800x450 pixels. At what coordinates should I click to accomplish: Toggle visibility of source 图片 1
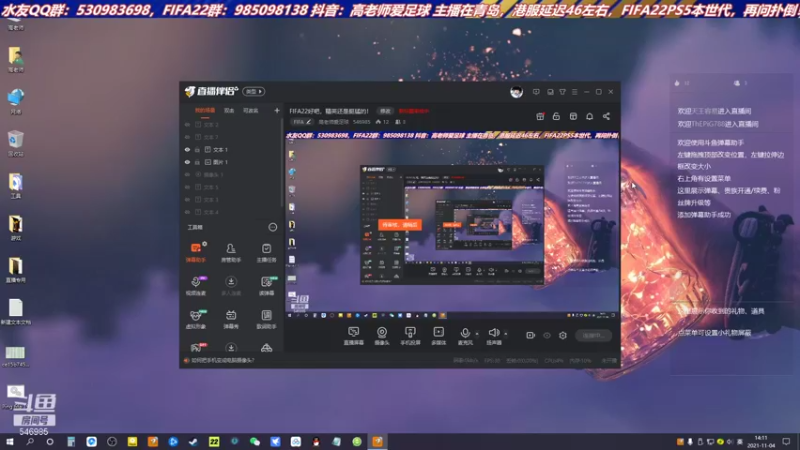pyautogui.click(x=187, y=162)
